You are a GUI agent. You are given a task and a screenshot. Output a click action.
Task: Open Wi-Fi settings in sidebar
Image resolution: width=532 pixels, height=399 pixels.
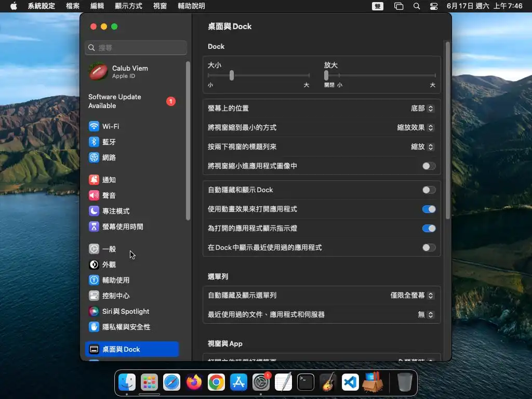(132, 126)
